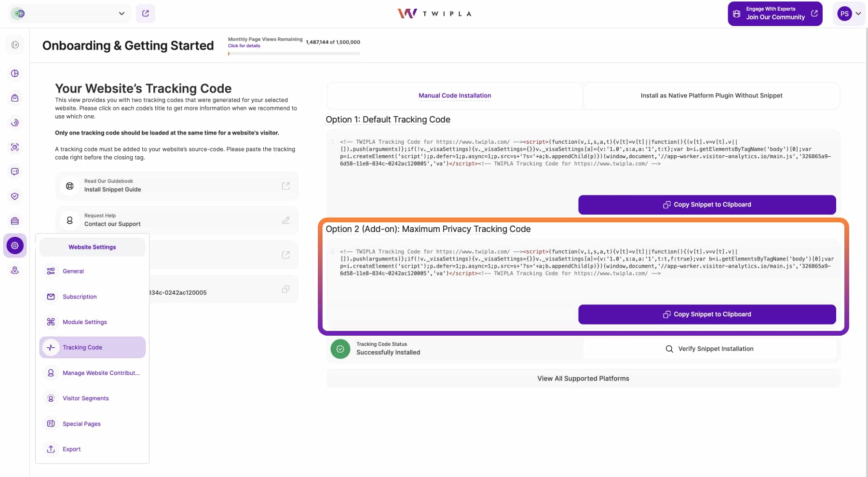The image size is (868, 477).
Task: Open external link icon beside website selector
Action: (146, 14)
